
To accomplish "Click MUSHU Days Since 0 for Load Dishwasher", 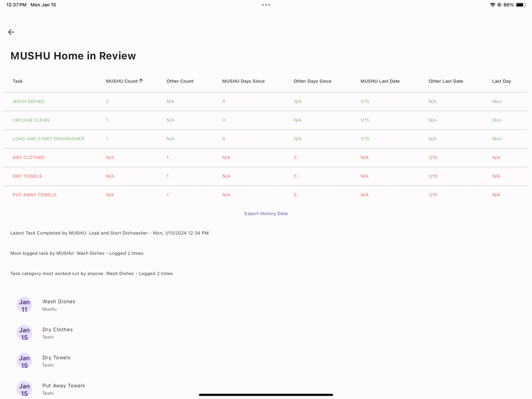I will (x=223, y=139).
